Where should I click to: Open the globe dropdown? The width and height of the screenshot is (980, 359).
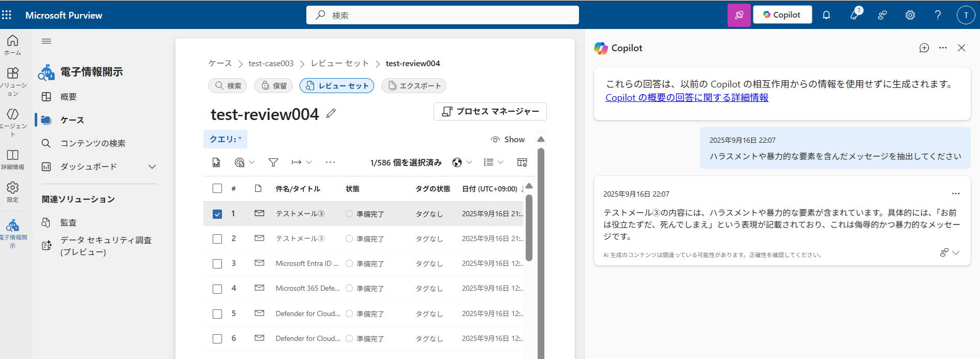coord(462,162)
